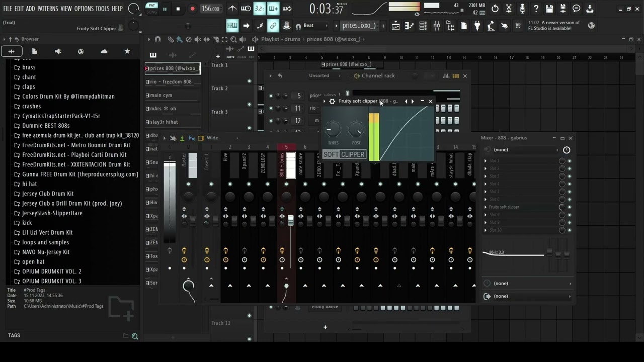Screen dimensions: 644x362
Task: Open the VIEW menu
Action: (x=66, y=9)
